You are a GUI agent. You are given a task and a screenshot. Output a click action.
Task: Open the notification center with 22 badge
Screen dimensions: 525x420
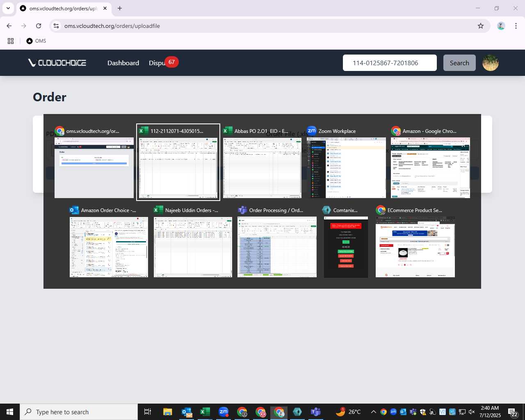(513, 412)
